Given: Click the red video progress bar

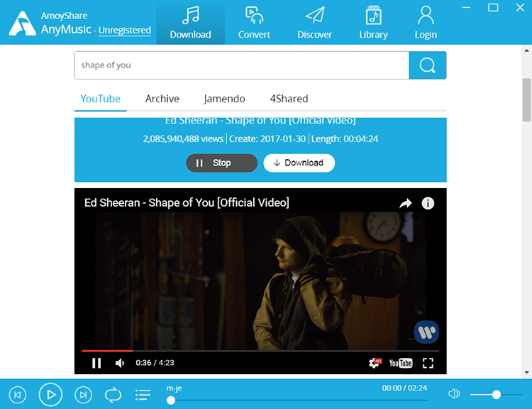Looking at the screenshot, I should click(107, 351).
